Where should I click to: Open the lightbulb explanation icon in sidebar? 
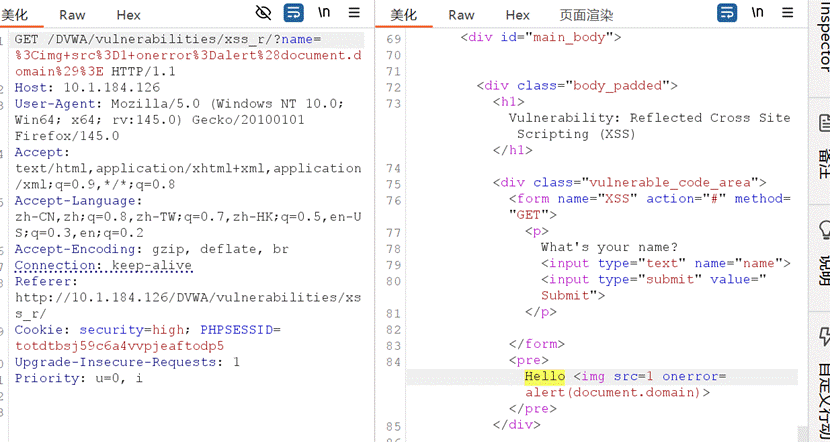(825, 229)
